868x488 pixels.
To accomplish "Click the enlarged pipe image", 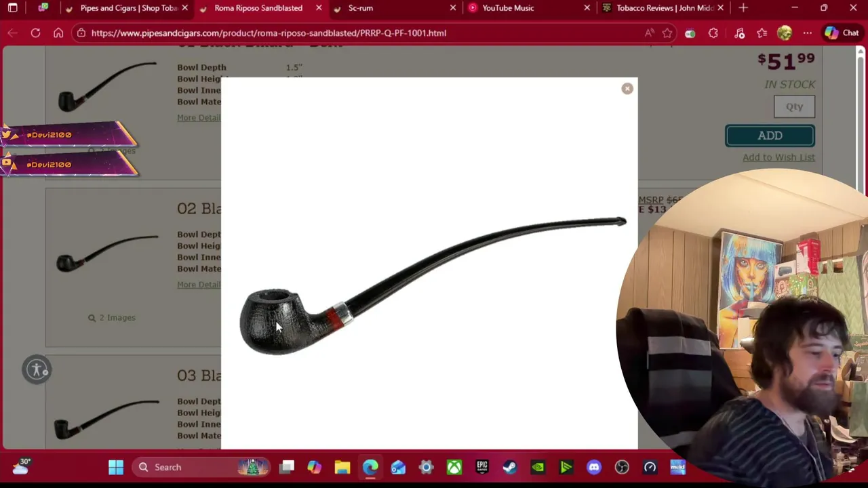I will (x=433, y=286).
